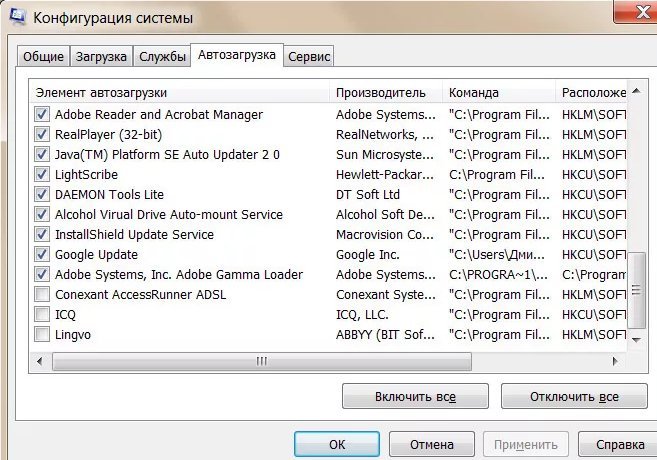Image resolution: width=657 pixels, height=460 pixels.
Task: Uncheck Adobe Reader and Acrobat Manager
Action: click(x=41, y=114)
